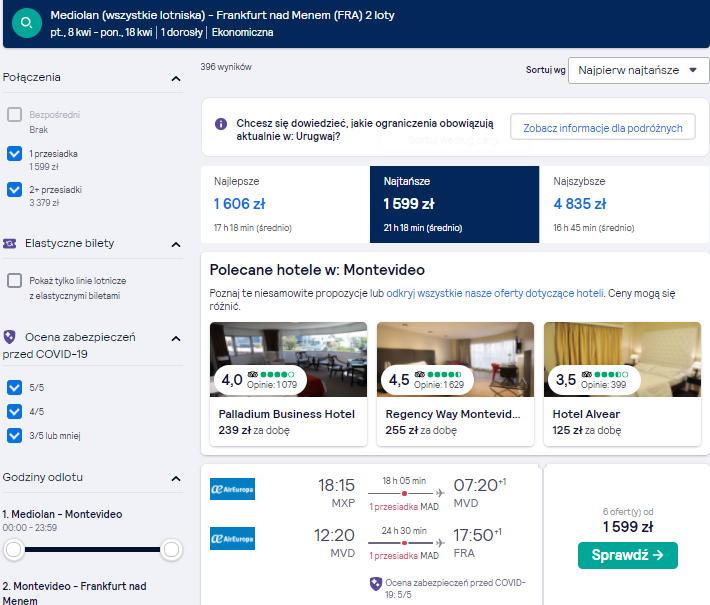Click the Air Europa logo for MVD departure

click(232, 538)
